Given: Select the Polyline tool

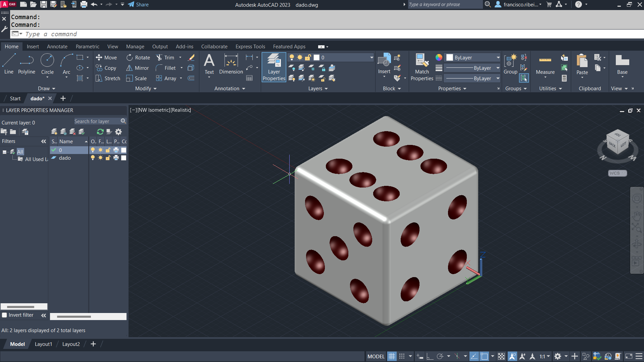Looking at the screenshot, I should coord(27,64).
